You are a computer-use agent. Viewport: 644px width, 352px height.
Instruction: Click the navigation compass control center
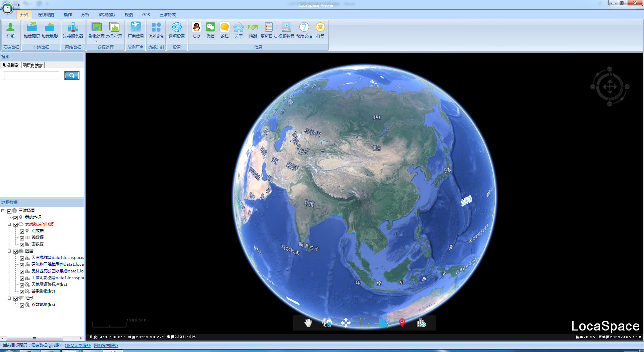(609, 87)
